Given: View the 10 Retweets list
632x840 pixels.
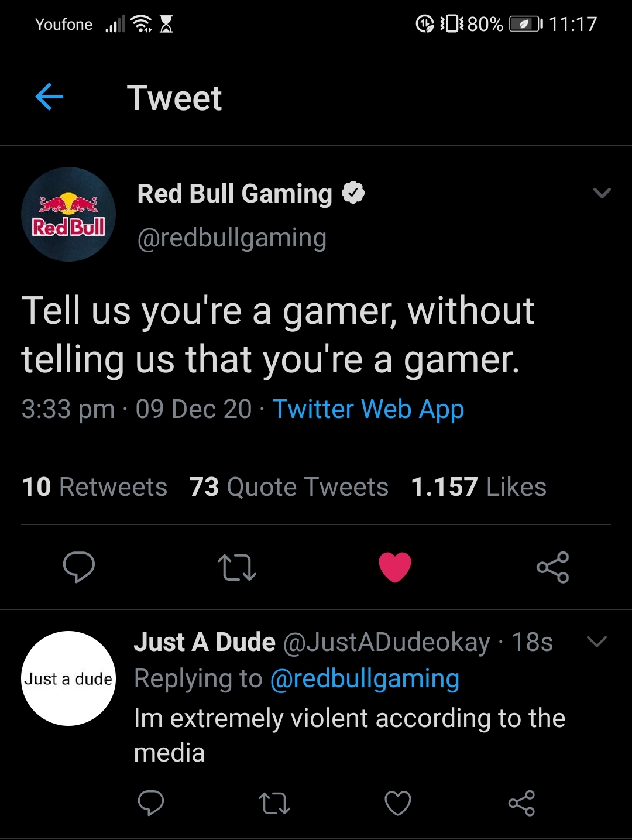Looking at the screenshot, I should [x=94, y=487].
